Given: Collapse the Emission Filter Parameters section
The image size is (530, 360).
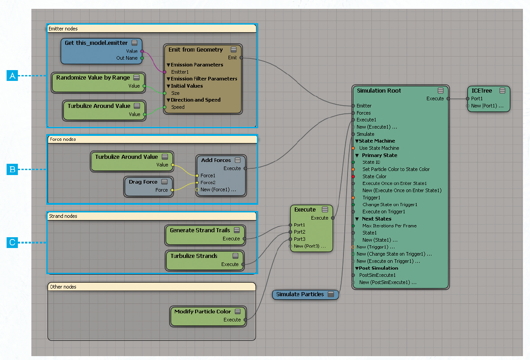Looking at the screenshot, I should (x=168, y=79).
